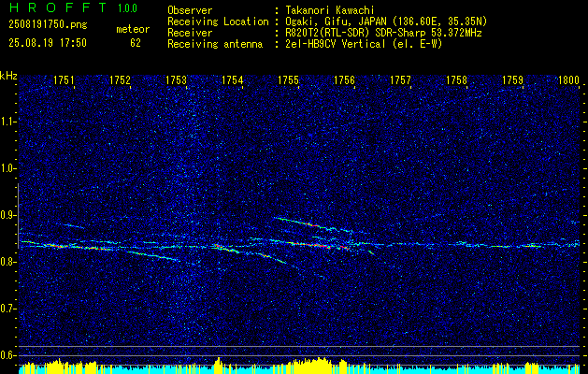This screenshot has height=374, width=588.
Task: Click the meteor count 62
Action: tap(136, 43)
